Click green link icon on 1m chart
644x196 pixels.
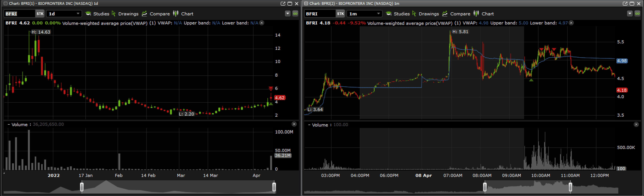tap(637, 14)
